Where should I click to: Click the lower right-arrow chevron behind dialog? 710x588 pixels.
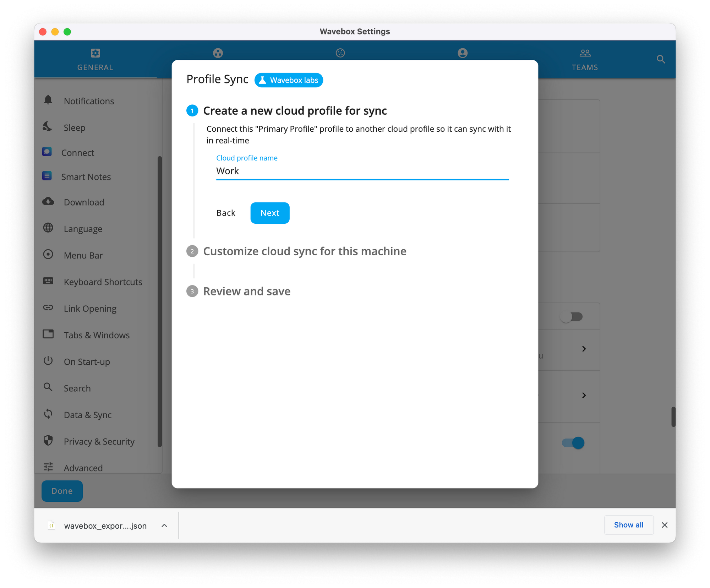[584, 395]
